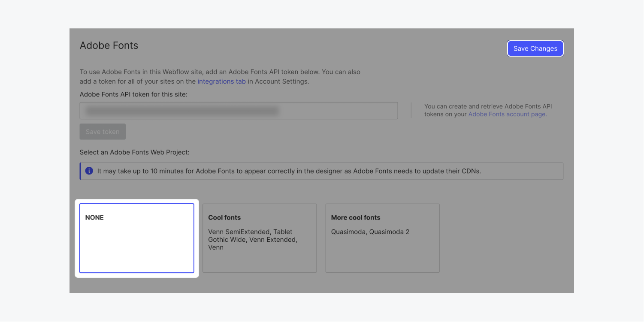
Task: Click the Adobe Fonts heading
Action: point(109,45)
